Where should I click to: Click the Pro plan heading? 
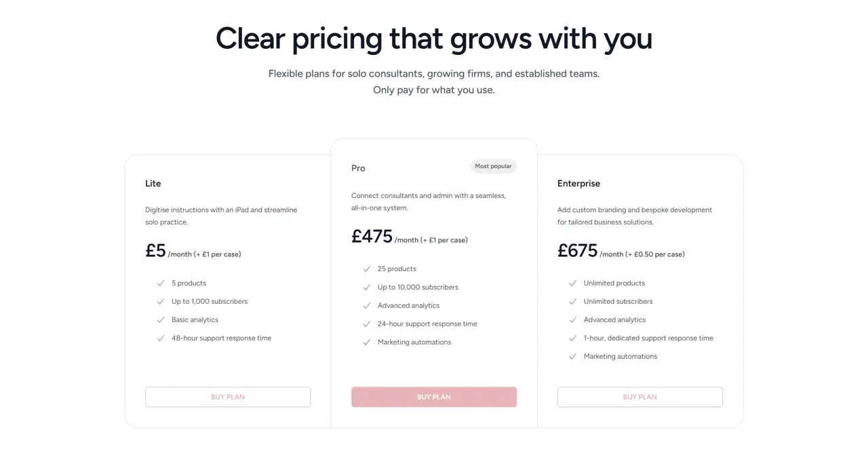358,168
